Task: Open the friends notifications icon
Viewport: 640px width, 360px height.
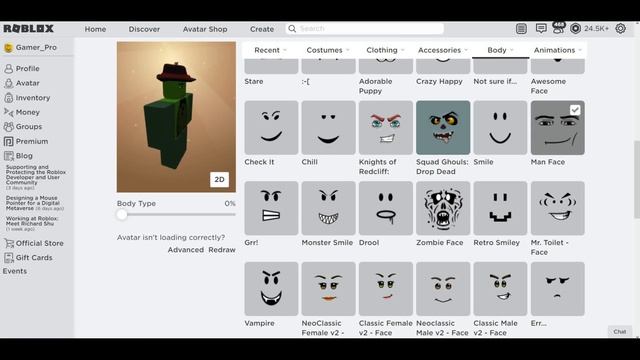Action: click(x=558, y=28)
